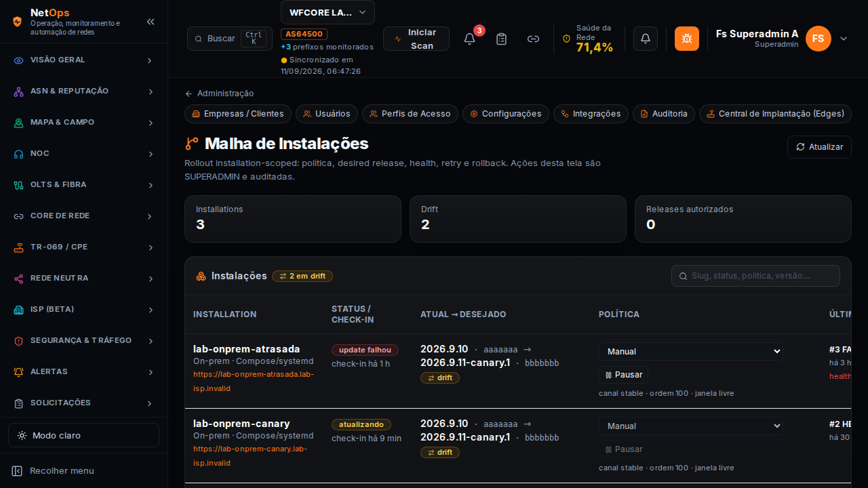The image size is (868, 488).
Task: Click the Saúde da Rede 71,4% value
Action: click(x=595, y=47)
